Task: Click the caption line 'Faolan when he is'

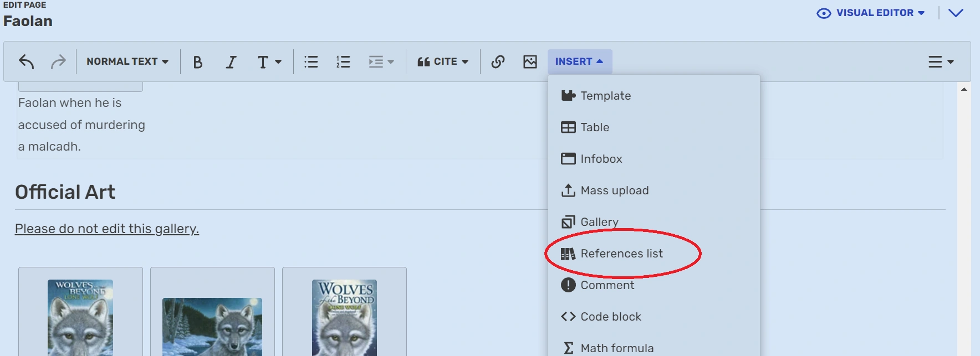Action: click(70, 103)
